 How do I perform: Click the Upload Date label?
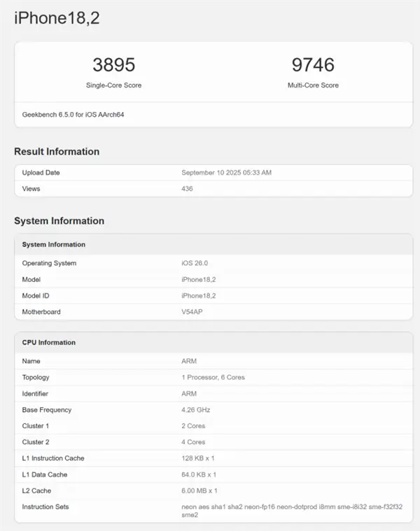tap(41, 173)
